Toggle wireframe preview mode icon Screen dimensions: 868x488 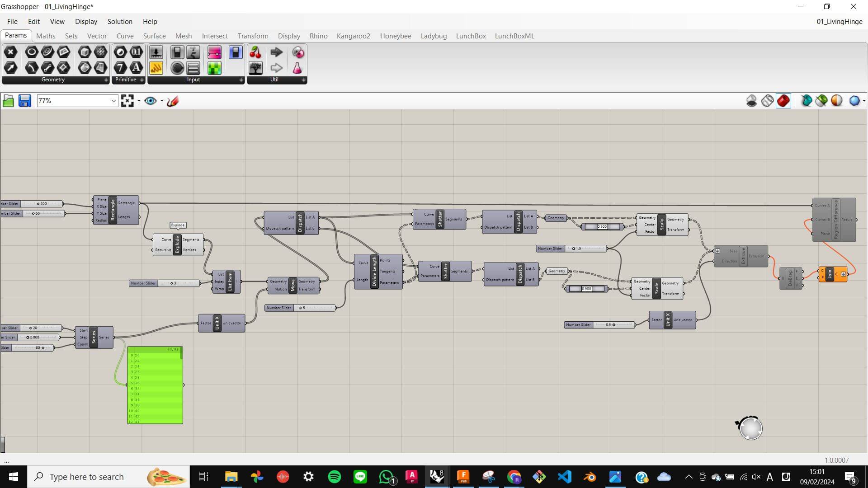(x=767, y=101)
